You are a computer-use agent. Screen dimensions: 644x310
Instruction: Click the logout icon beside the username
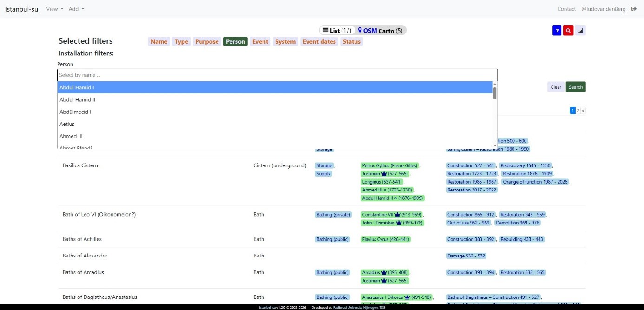635,9
